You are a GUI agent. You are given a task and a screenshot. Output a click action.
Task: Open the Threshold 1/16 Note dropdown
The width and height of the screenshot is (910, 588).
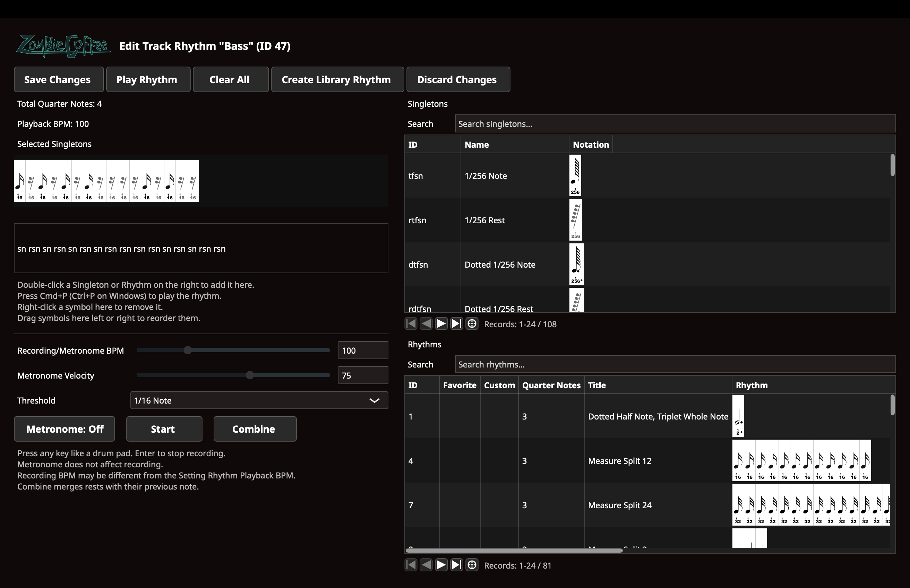[x=259, y=400]
